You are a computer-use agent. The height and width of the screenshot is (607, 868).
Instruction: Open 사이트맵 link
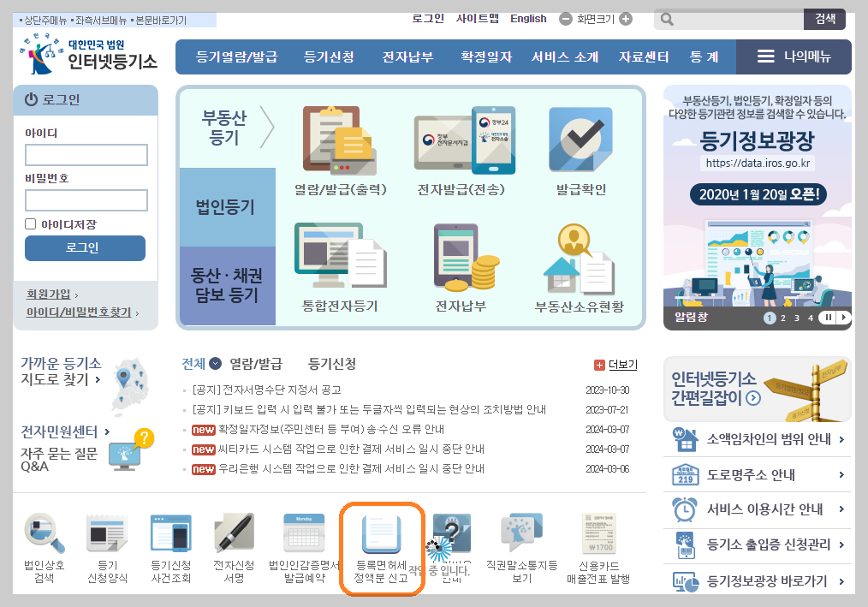[477, 19]
